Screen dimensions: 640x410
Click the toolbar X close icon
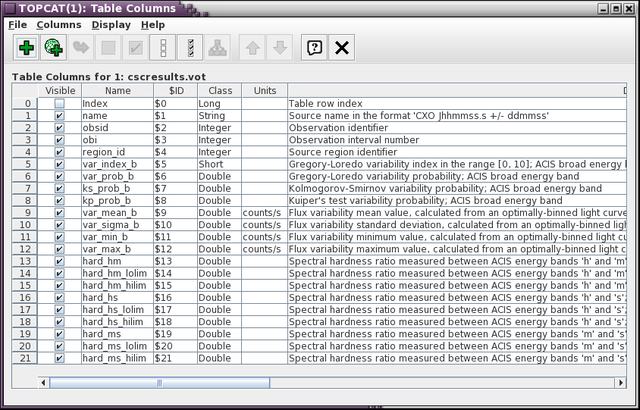[x=342, y=48]
